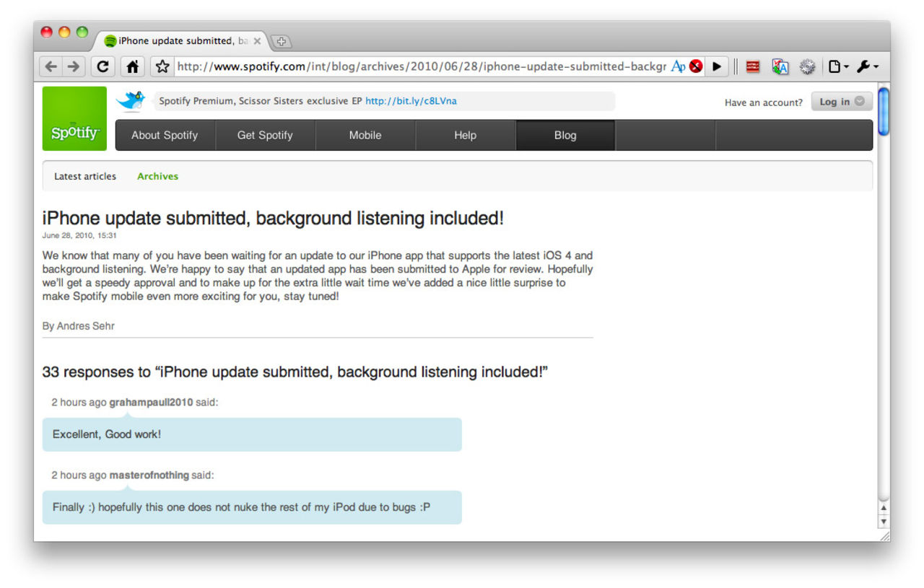Click the gear extension icon in toolbar
The image size is (924, 588).
point(807,66)
